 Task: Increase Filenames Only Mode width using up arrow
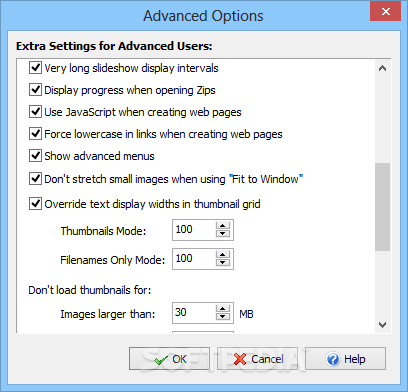point(223,255)
